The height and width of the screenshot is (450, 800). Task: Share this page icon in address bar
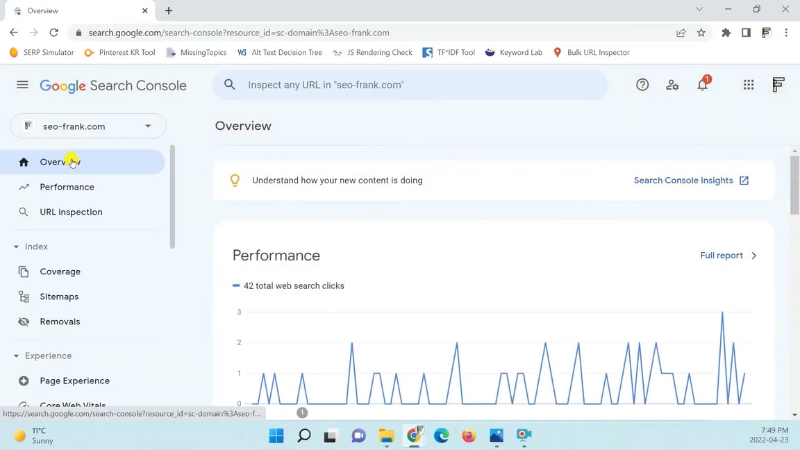[x=681, y=33]
